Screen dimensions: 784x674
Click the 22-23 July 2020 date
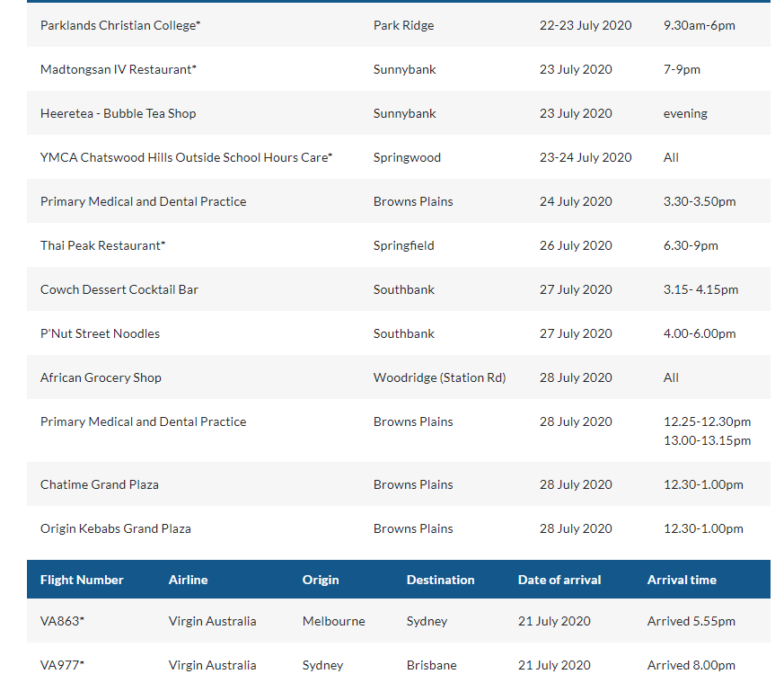[x=586, y=25]
